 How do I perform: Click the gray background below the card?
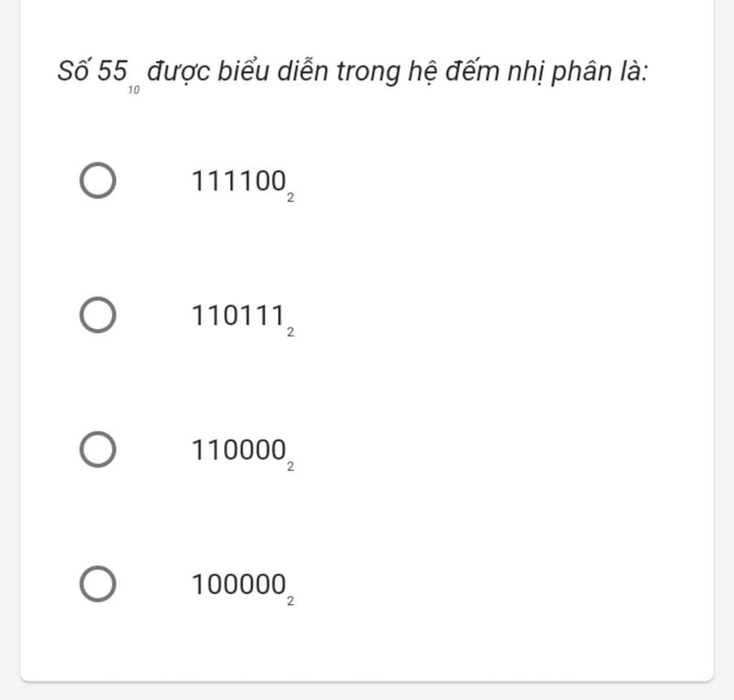[x=367, y=691]
